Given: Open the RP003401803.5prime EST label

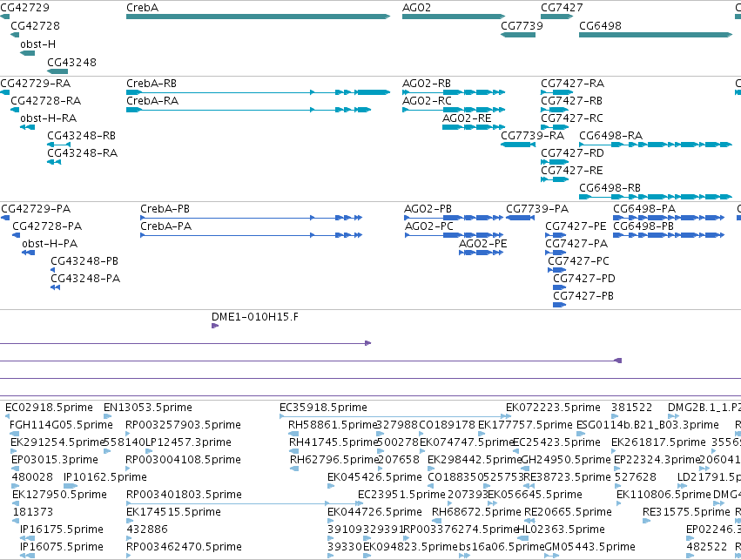Looking at the screenshot, I should click(184, 495).
